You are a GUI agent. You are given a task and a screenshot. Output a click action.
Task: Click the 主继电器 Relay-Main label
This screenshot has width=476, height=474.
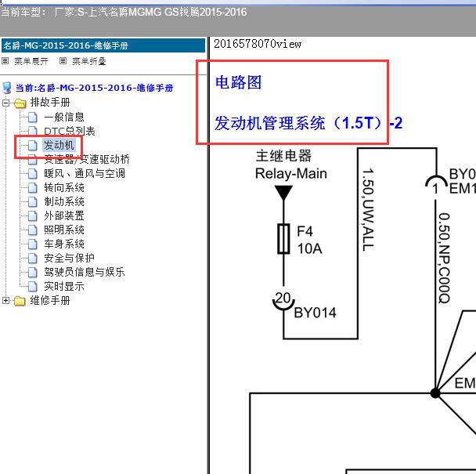pos(290,165)
